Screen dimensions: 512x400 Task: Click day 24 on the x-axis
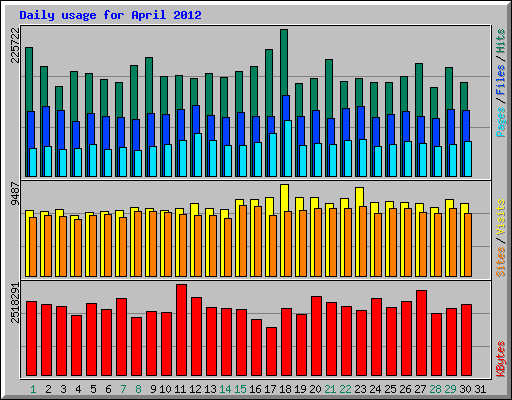pyautogui.click(x=375, y=389)
